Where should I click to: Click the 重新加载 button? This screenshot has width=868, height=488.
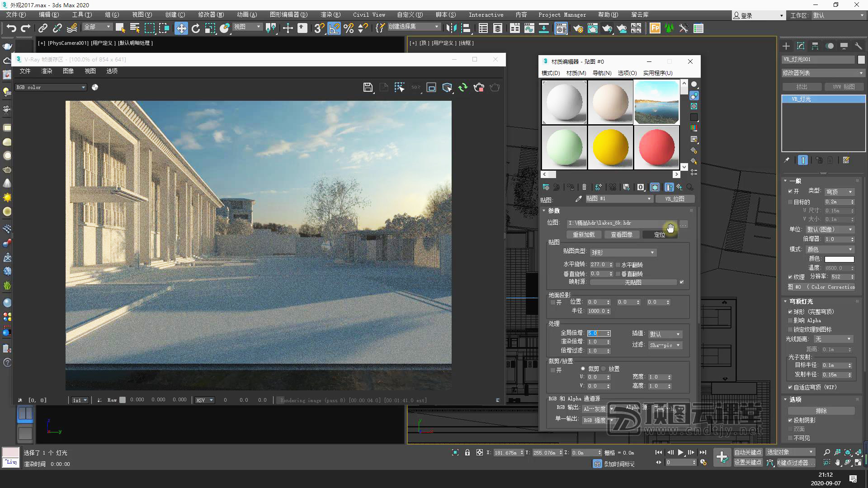[x=584, y=235]
